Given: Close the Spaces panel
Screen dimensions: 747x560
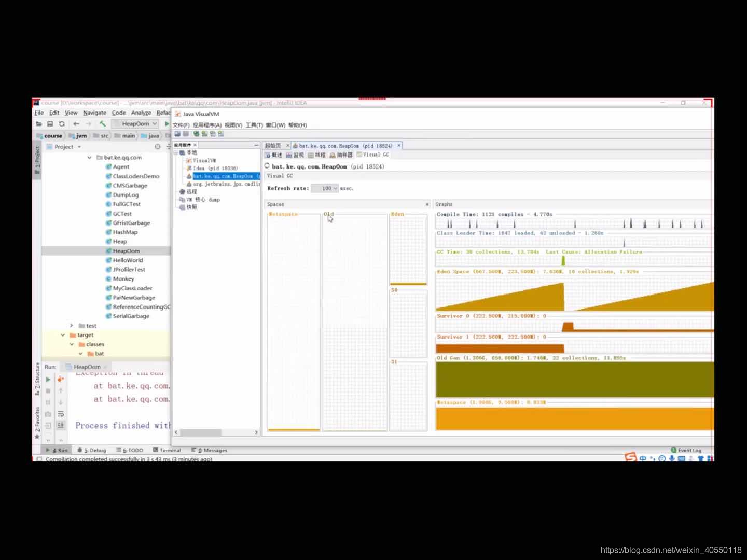Looking at the screenshot, I should 427,204.
